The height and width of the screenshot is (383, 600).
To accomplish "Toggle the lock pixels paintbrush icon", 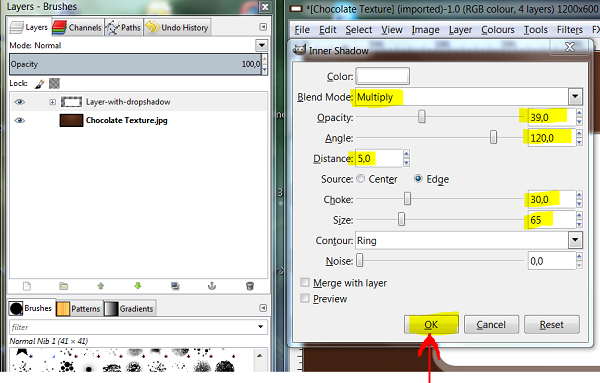I will (40, 84).
